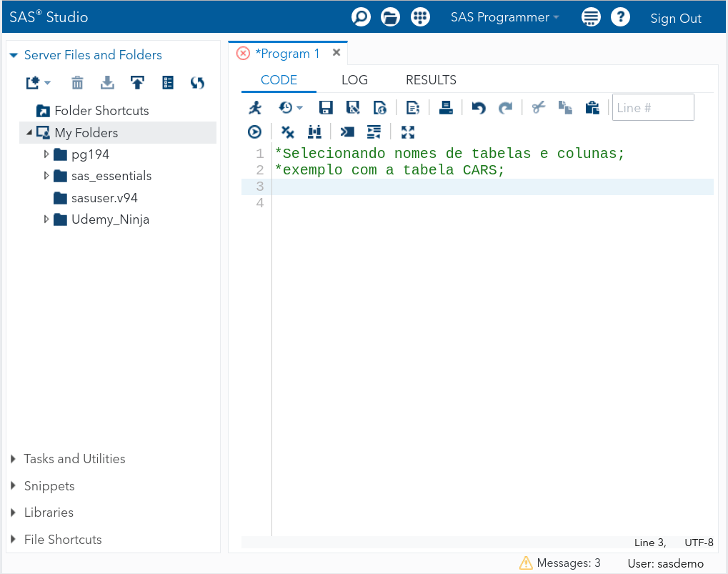The height and width of the screenshot is (574, 728).
Task: Open Find and Replace binoculars icon
Action: pos(314,132)
